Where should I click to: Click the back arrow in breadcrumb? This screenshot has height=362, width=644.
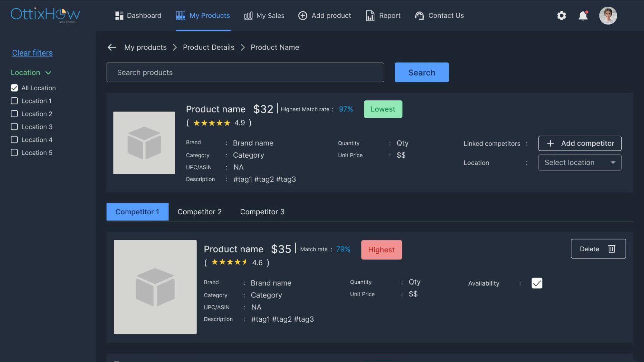coord(112,47)
